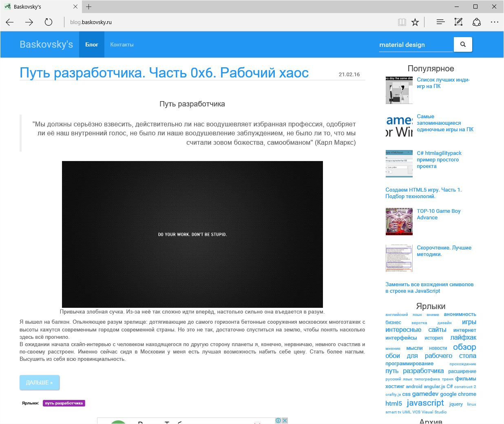Image resolution: width=504 pixels, height=424 pixels.
Task: Open Заменить все вхождения символов link
Action: (x=429, y=287)
